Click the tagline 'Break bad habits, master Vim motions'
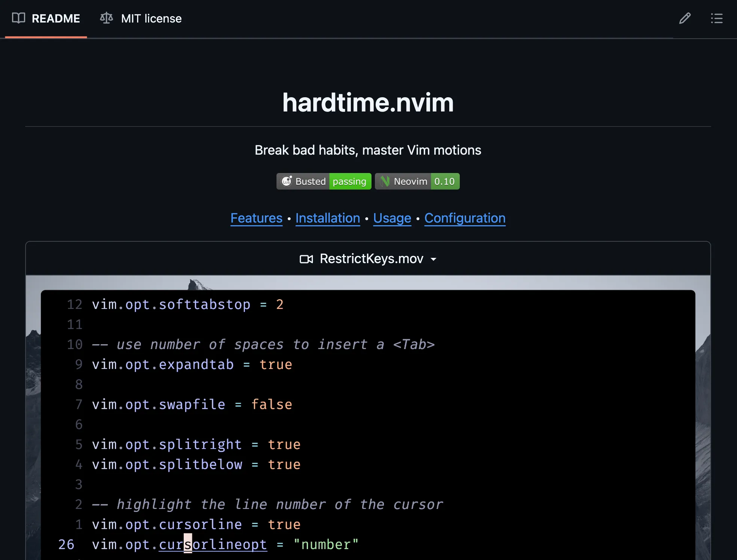Viewport: 737px width, 560px height. coord(368,150)
